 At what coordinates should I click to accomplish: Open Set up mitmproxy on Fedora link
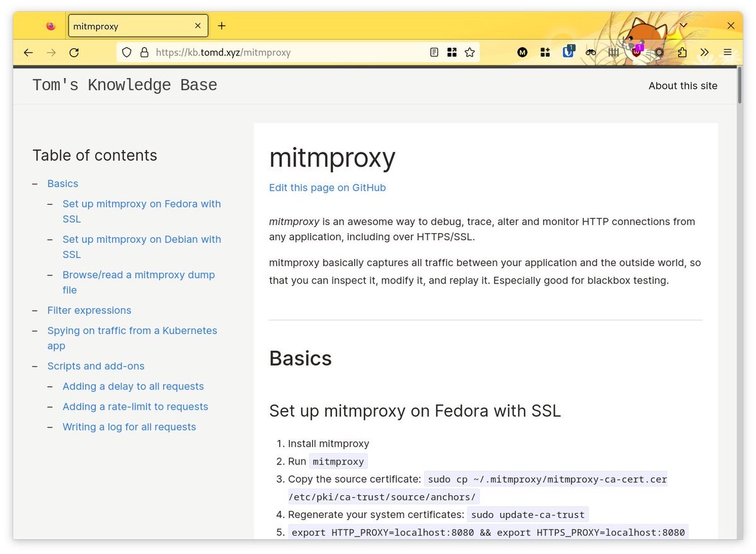click(x=142, y=211)
